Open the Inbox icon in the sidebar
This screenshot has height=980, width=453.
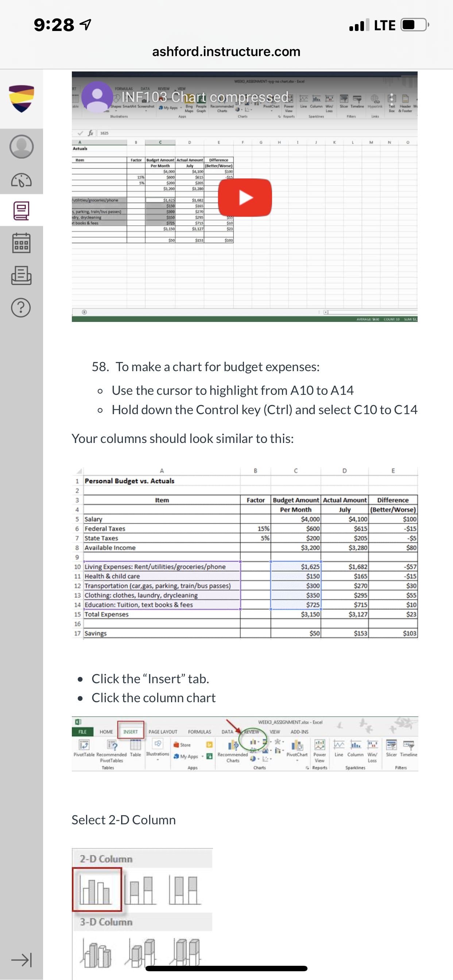pyautogui.click(x=21, y=275)
